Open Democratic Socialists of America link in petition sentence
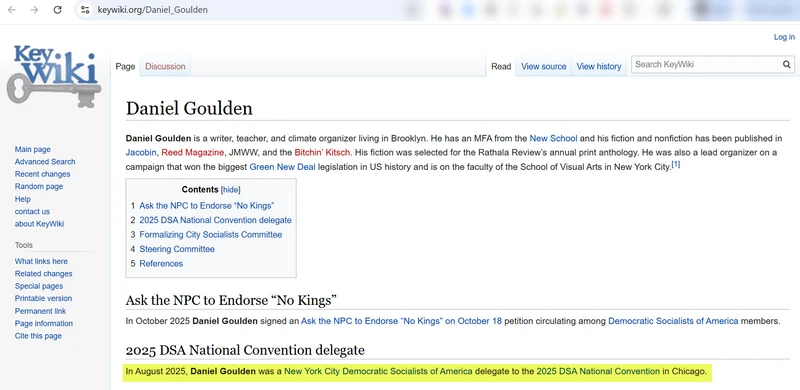The height and width of the screenshot is (390, 800). pyautogui.click(x=673, y=321)
